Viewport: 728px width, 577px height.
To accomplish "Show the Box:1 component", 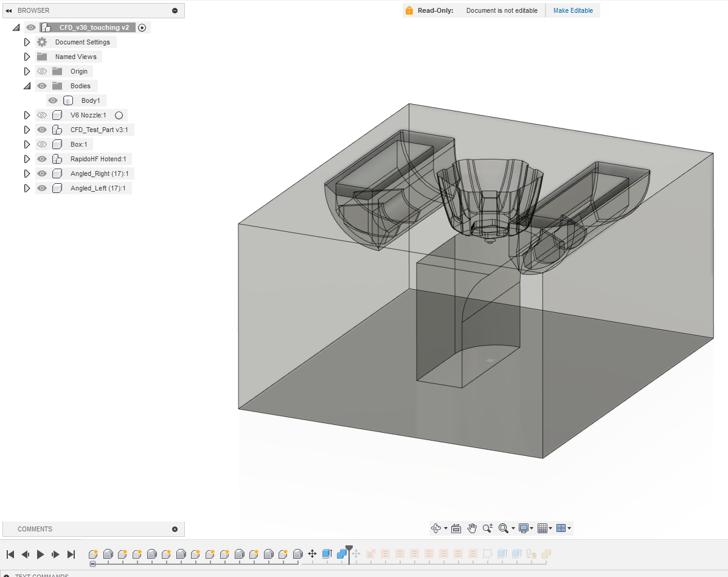I will coord(42,144).
